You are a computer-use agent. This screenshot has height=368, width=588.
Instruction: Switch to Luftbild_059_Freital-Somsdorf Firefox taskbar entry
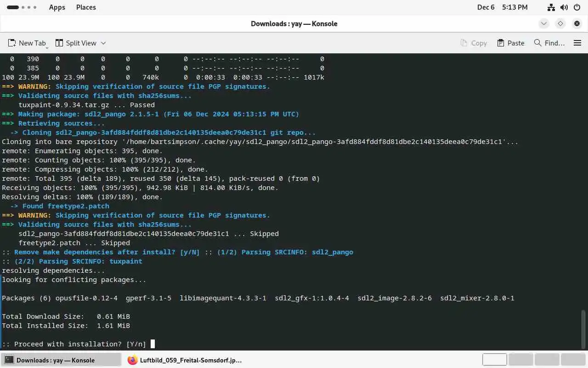click(x=185, y=360)
